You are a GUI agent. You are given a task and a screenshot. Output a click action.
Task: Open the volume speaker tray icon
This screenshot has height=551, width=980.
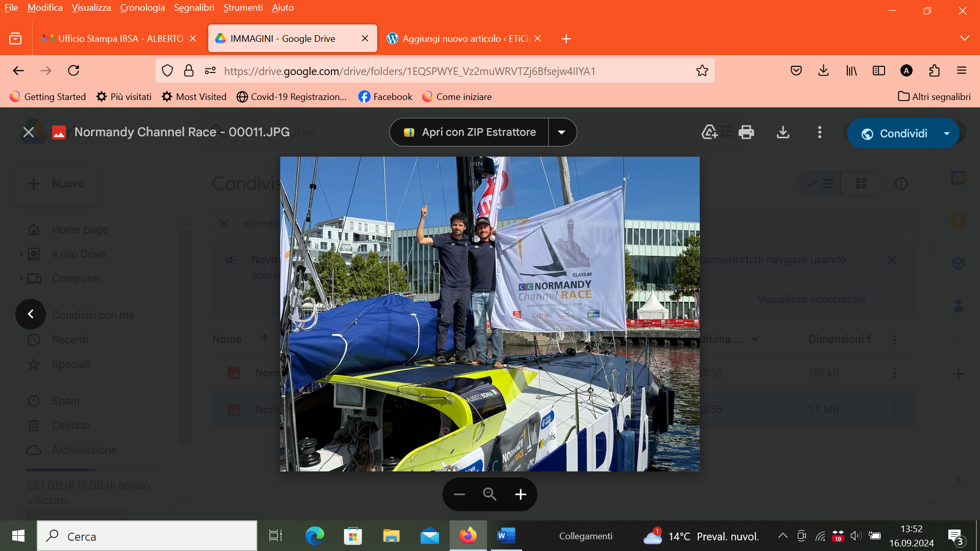click(x=856, y=536)
